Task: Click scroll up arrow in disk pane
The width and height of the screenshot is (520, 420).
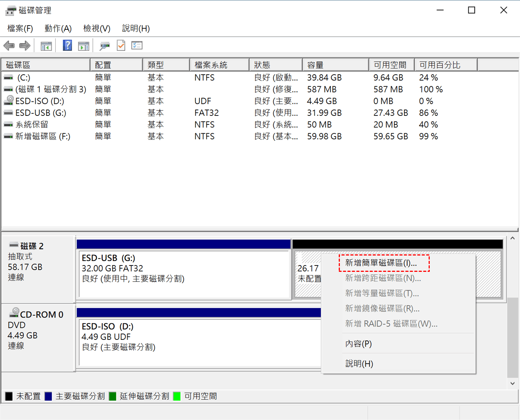Action: coord(513,238)
